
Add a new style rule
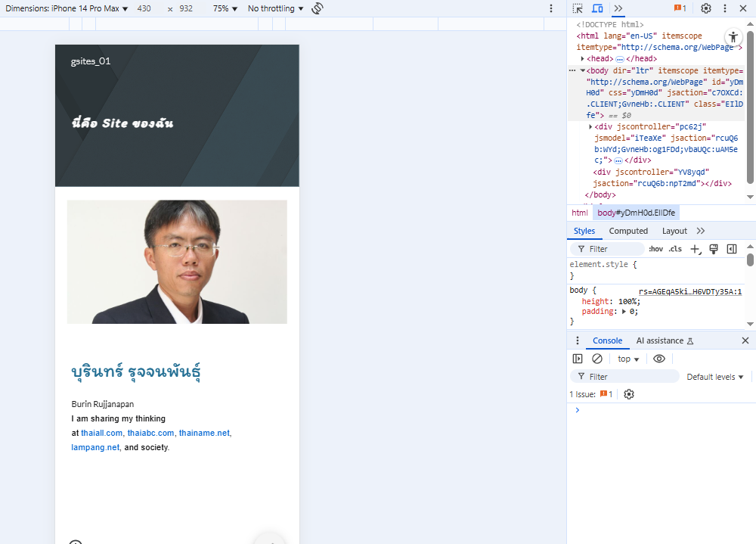tap(696, 249)
